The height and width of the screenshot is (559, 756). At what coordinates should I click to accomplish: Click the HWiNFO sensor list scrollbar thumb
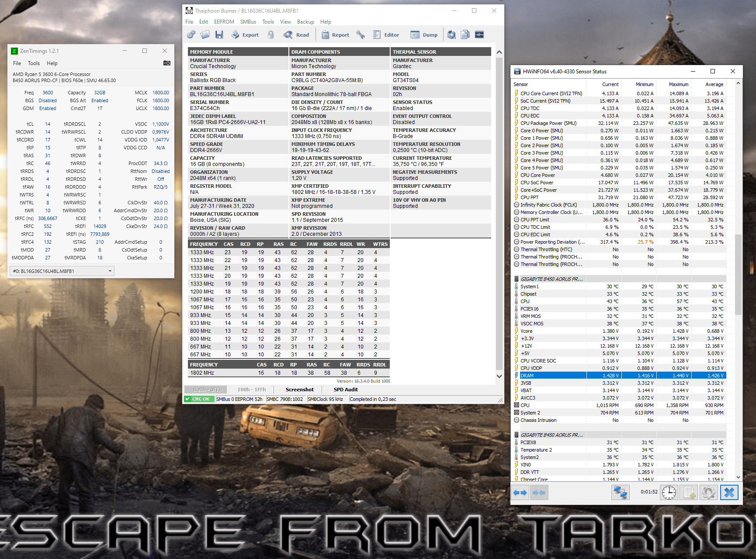739,274
